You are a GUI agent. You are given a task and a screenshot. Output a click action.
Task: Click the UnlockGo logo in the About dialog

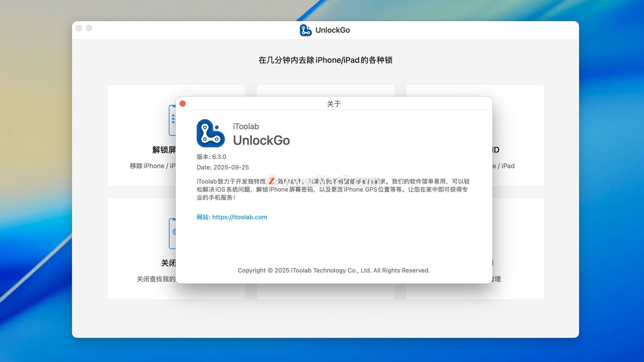[x=211, y=133]
